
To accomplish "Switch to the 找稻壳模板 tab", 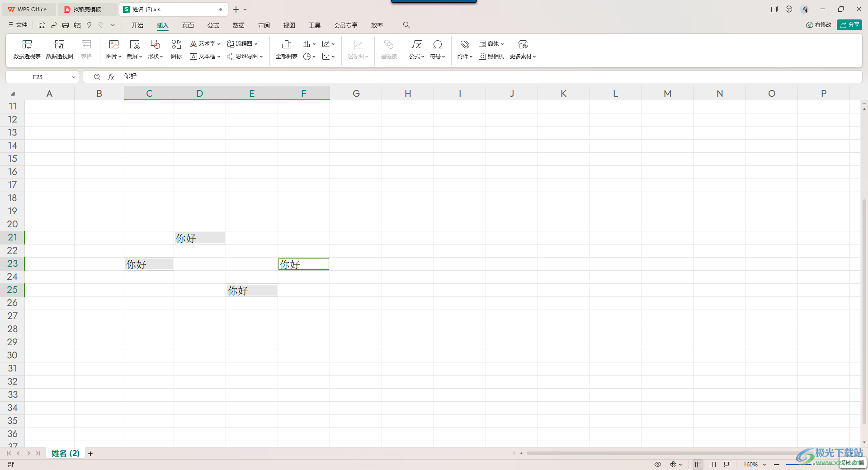I will coord(87,9).
